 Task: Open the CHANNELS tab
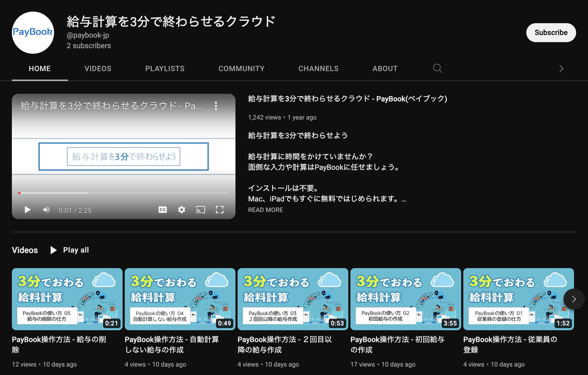point(319,69)
